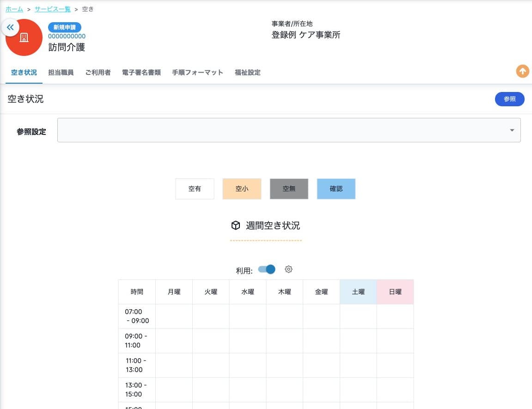Click the 水曜 column header
Image resolution: width=532 pixels, height=409 pixels.
pyautogui.click(x=248, y=292)
